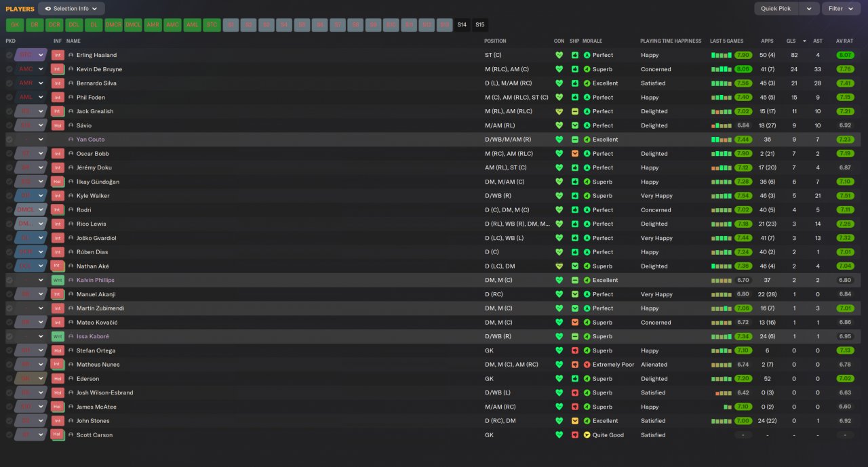The width and height of the screenshot is (868, 467).
Task: Open Rodri's DMCL position dropdown
Action: coord(29,210)
